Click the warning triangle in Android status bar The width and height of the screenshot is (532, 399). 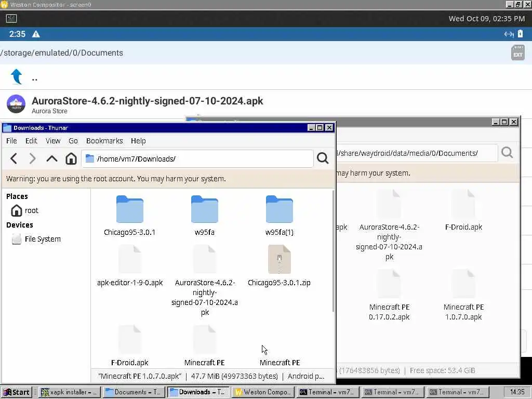pos(36,34)
